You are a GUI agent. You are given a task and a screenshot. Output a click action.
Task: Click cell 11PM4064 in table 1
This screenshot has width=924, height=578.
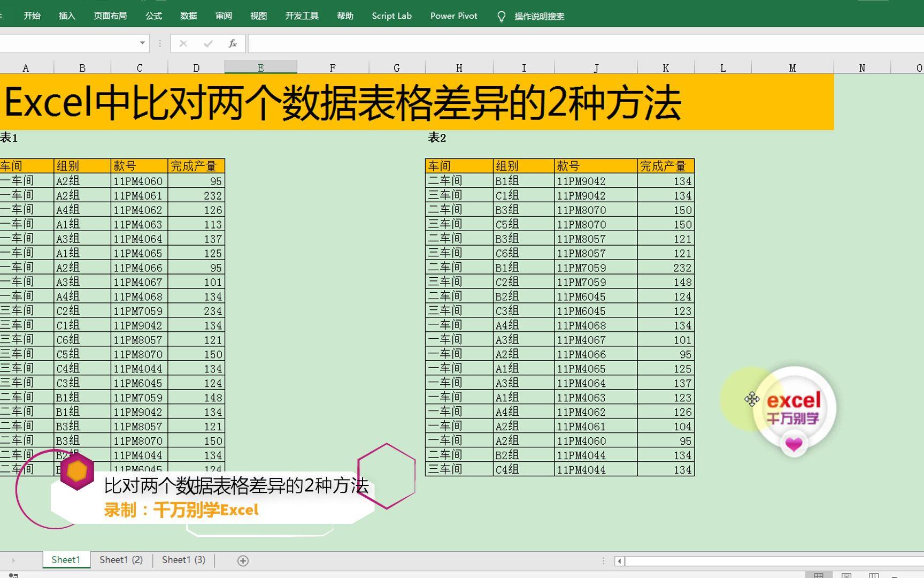click(139, 239)
